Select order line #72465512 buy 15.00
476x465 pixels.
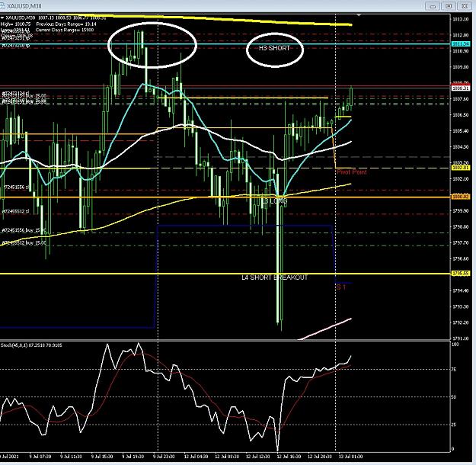point(24,243)
